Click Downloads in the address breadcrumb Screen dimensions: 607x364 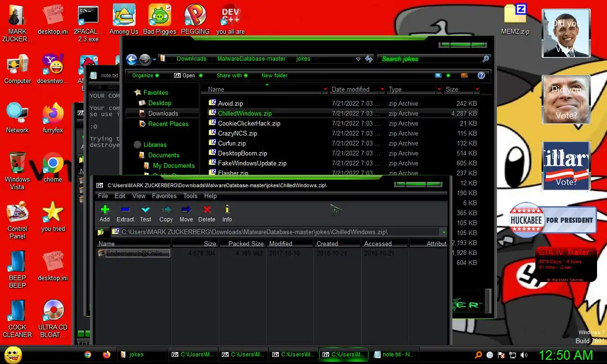192,59
